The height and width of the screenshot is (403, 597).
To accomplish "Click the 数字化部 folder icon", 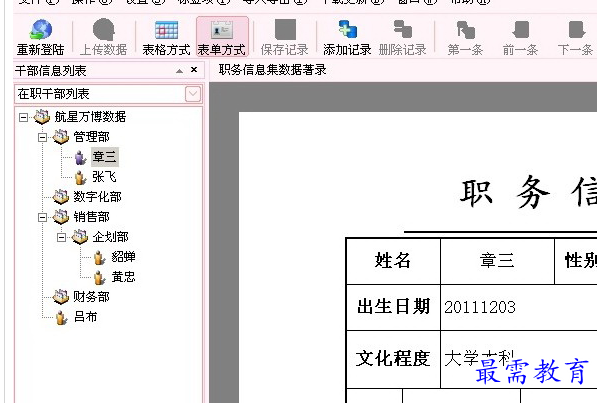I will click(x=61, y=197).
